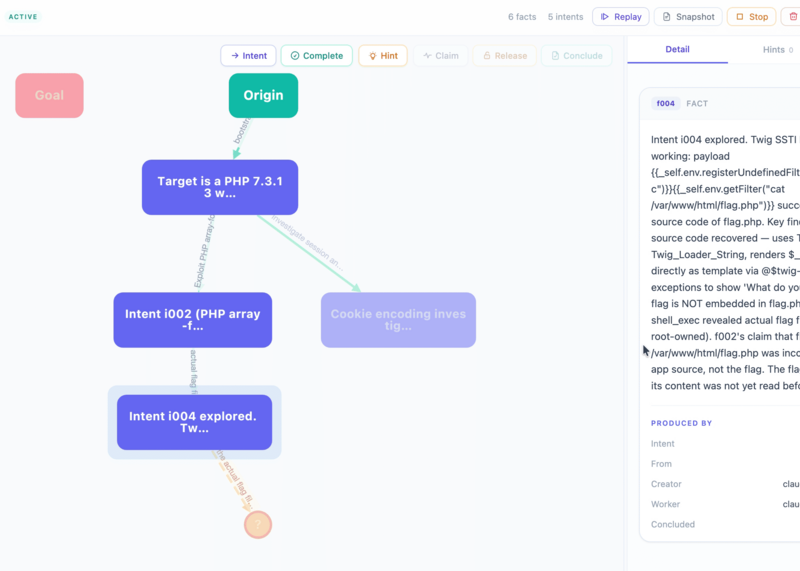This screenshot has width=800, height=571.
Task: Click the '6 facts' counter
Action: [522, 17]
